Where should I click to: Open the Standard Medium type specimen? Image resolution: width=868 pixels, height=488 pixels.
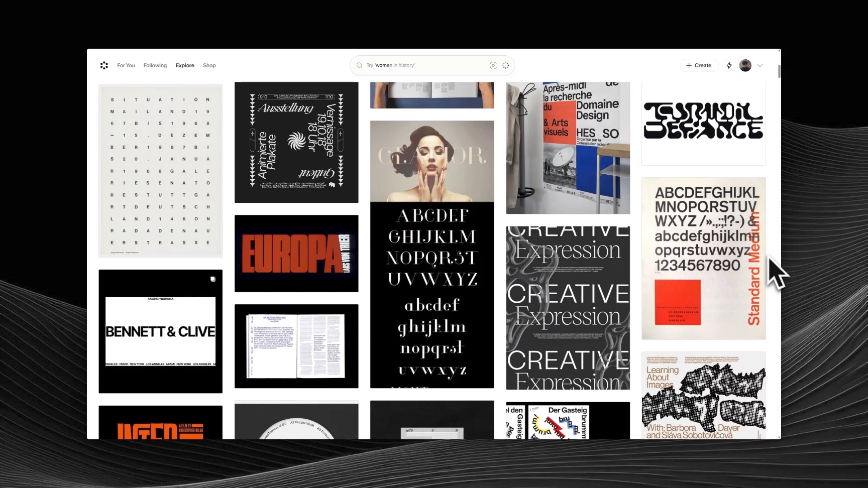click(x=704, y=259)
